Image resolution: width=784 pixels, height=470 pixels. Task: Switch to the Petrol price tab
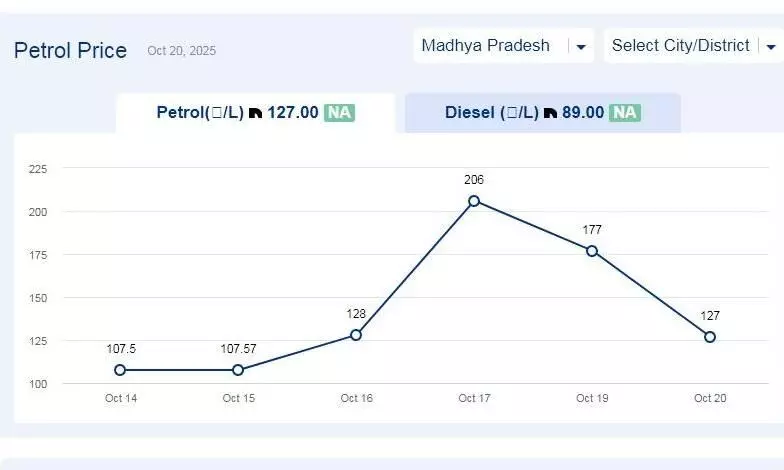[255, 113]
